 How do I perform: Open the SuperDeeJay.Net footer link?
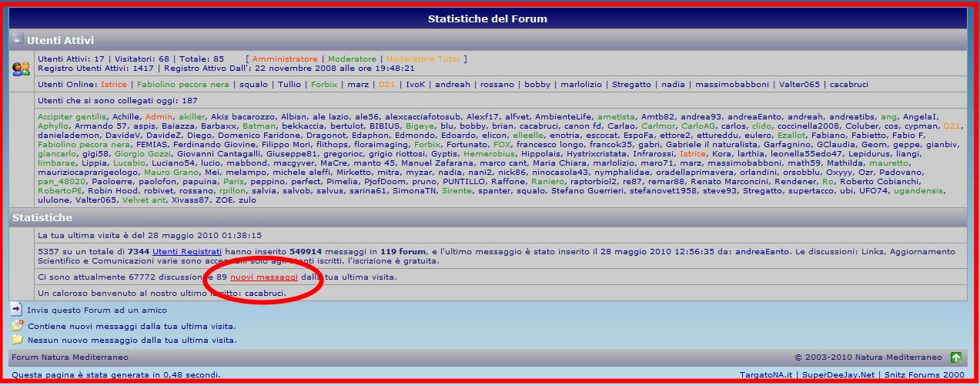tap(837, 374)
